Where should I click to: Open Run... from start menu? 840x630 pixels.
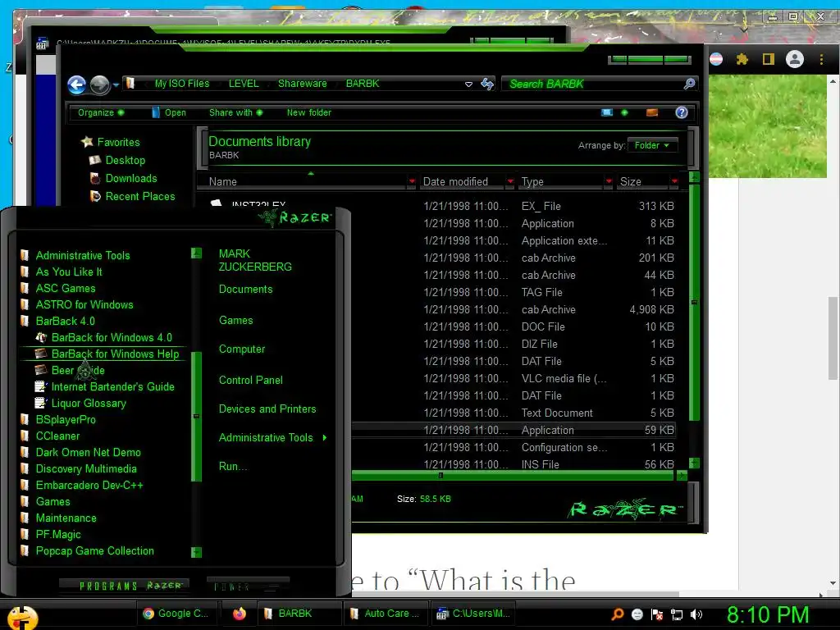233,467
